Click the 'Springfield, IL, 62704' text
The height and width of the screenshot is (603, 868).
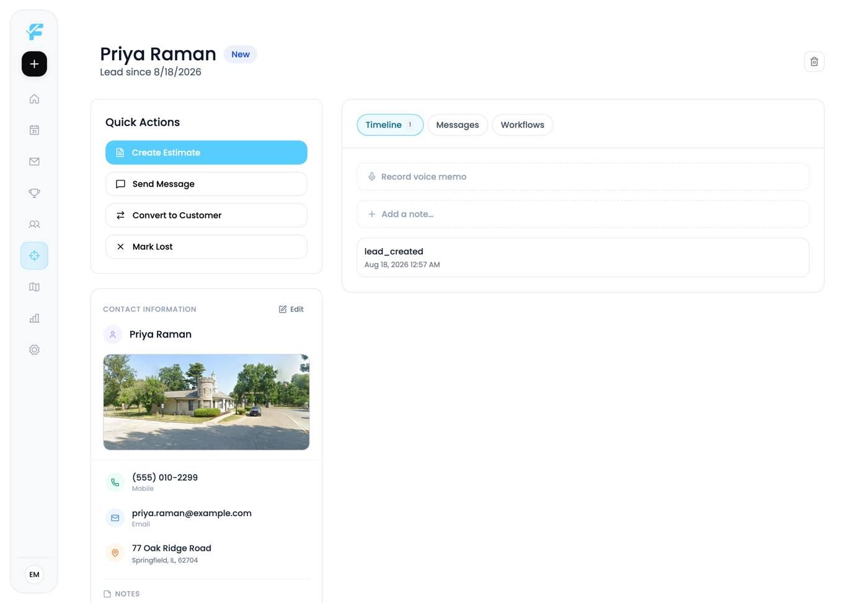pos(165,560)
